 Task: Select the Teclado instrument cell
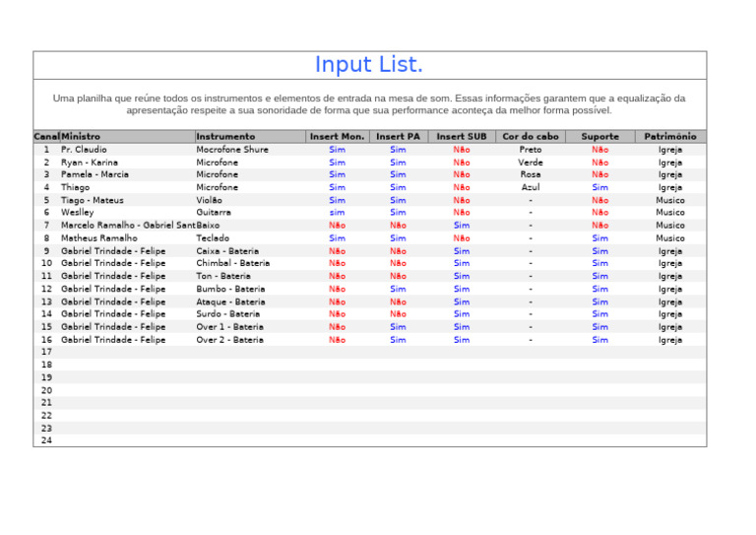coord(213,238)
